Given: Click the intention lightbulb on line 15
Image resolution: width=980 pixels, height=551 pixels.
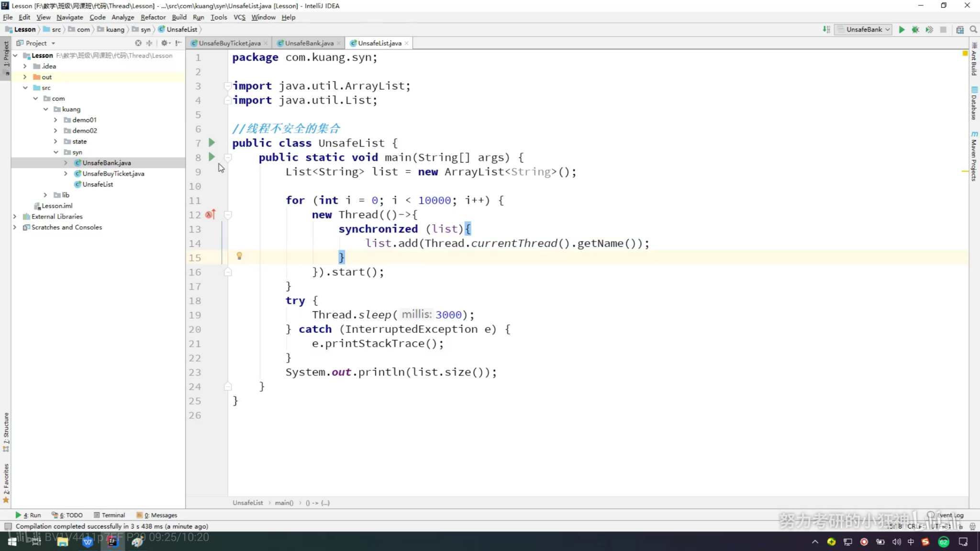Looking at the screenshot, I should pyautogui.click(x=239, y=256).
